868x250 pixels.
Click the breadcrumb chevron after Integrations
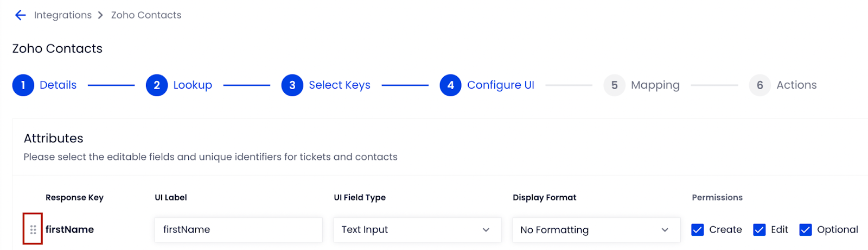click(100, 15)
